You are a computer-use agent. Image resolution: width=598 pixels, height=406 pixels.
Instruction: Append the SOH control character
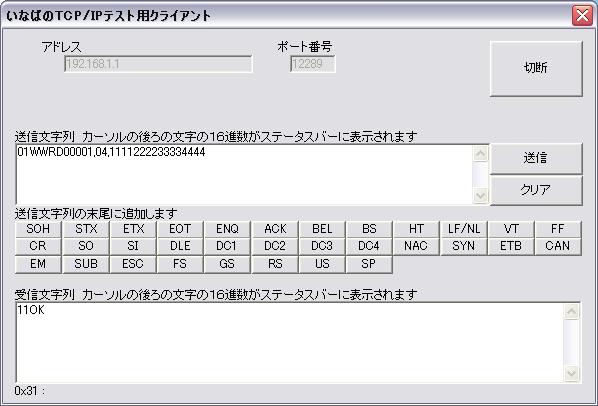(38, 229)
